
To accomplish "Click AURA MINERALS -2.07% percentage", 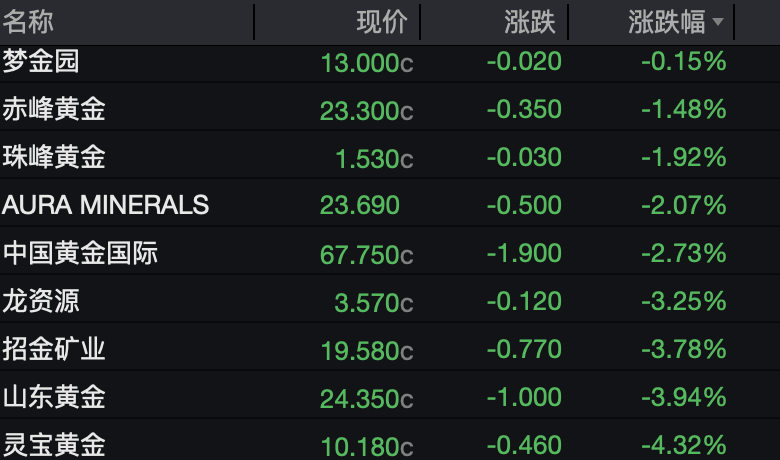I will coord(683,205).
